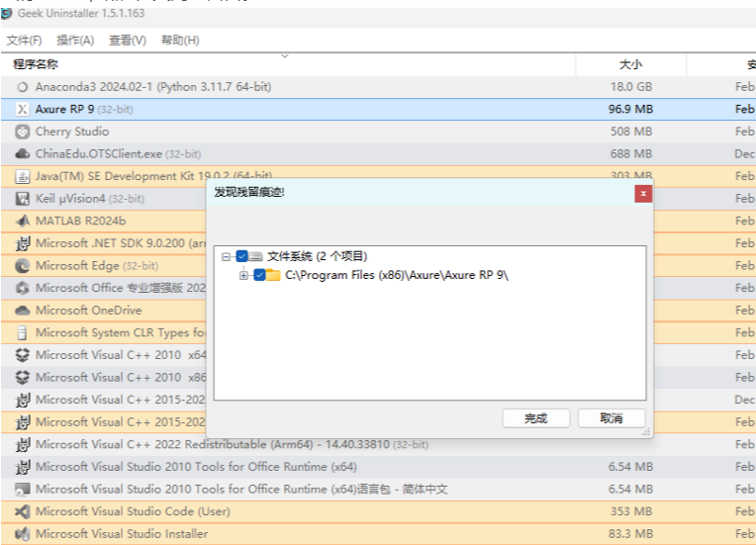The height and width of the screenshot is (545, 756).
Task: Click the Anaconda3 program icon
Action: coord(22,87)
